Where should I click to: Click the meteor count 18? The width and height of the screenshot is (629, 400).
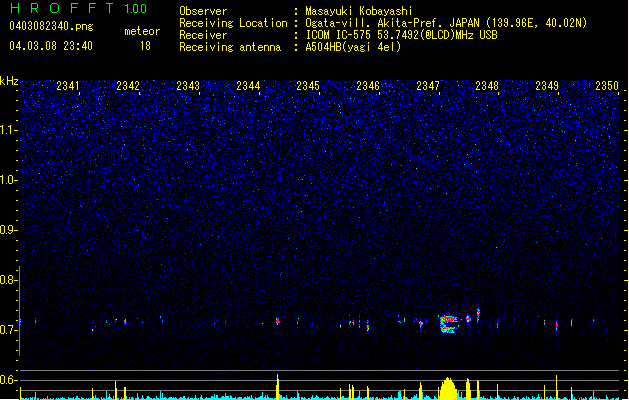145,46
